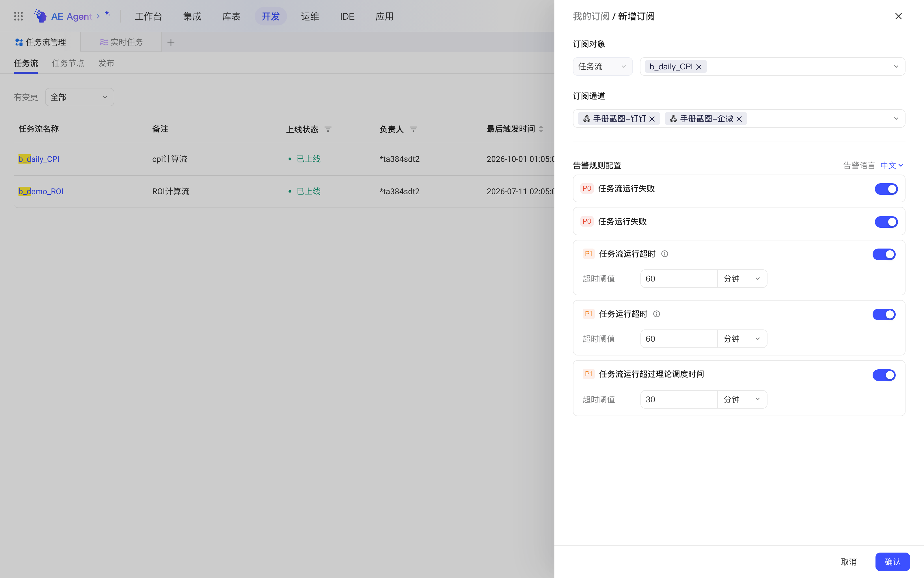Image resolution: width=924 pixels, height=578 pixels.
Task: Expand the 订阅通道 channel dropdown
Action: point(896,118)
